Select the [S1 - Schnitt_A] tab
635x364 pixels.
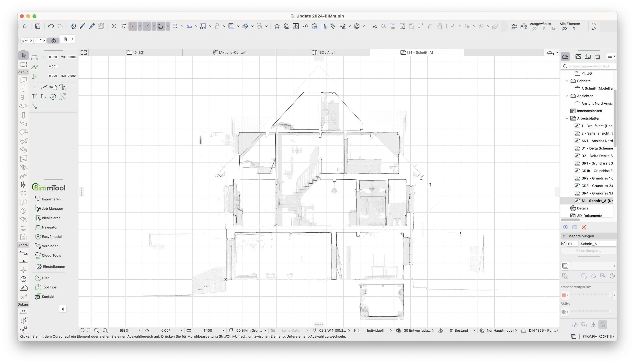click(x=417, y=52)
